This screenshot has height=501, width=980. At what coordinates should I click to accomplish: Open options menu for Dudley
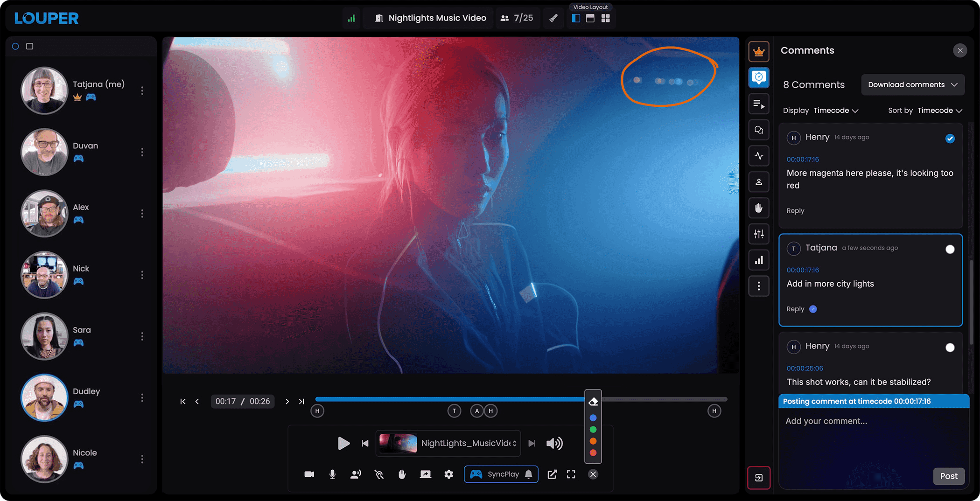point(142,398)
